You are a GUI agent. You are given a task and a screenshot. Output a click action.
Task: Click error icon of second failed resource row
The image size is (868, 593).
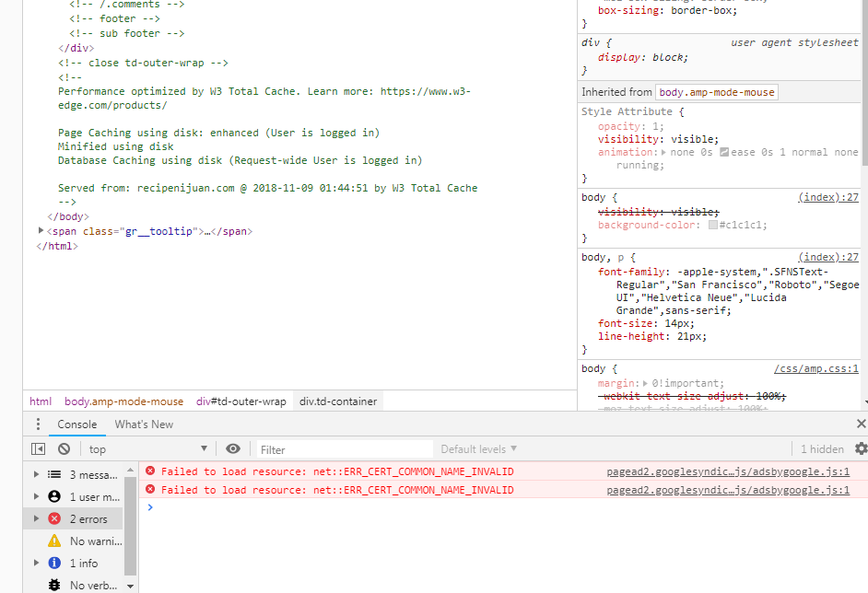(x=150, y=489)
